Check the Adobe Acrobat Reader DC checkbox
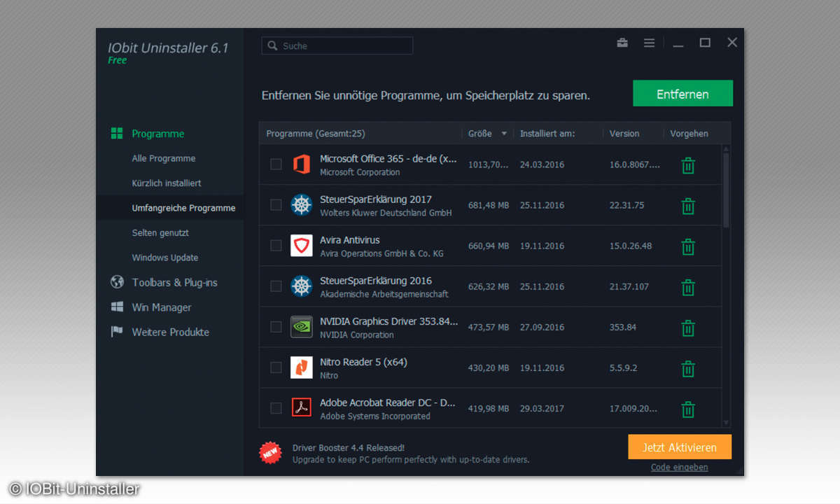Viewport: 840px width, 504px height. click(276, 408)
